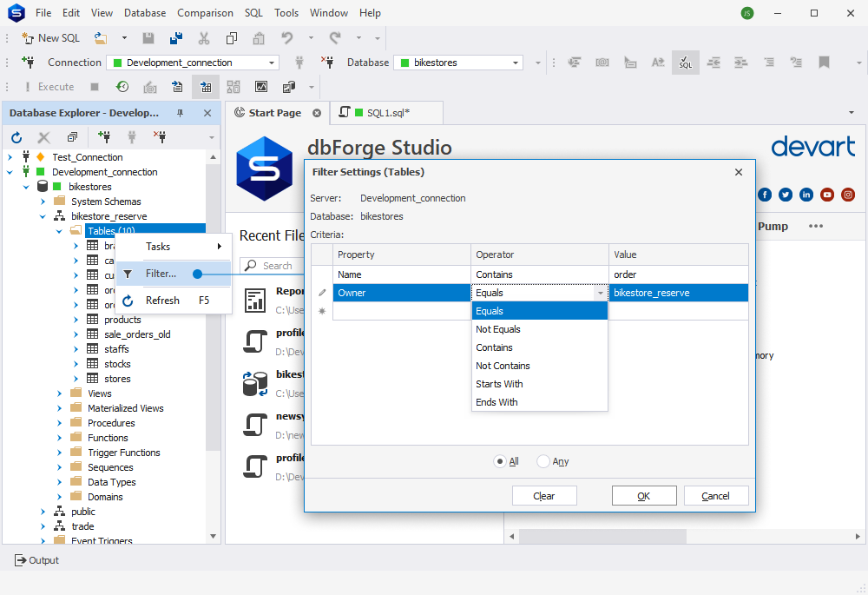
Task: Click the Open file folder icon
Action: click(100, 38)
